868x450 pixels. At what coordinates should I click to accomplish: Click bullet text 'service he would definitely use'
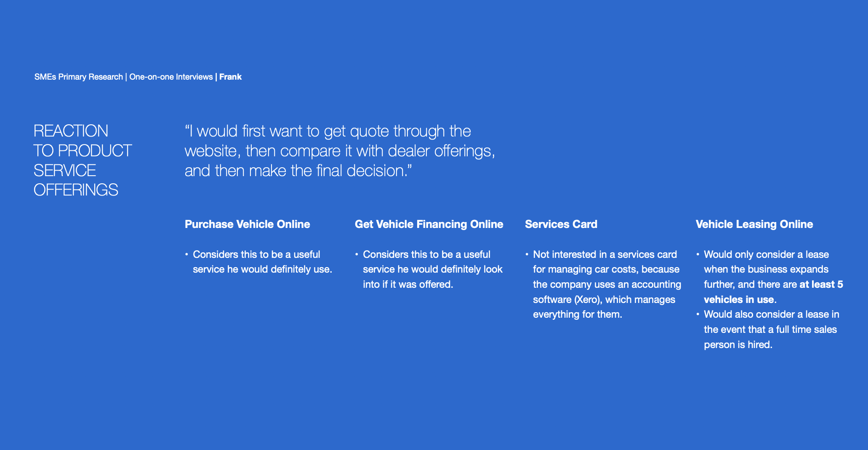[263, 269]
